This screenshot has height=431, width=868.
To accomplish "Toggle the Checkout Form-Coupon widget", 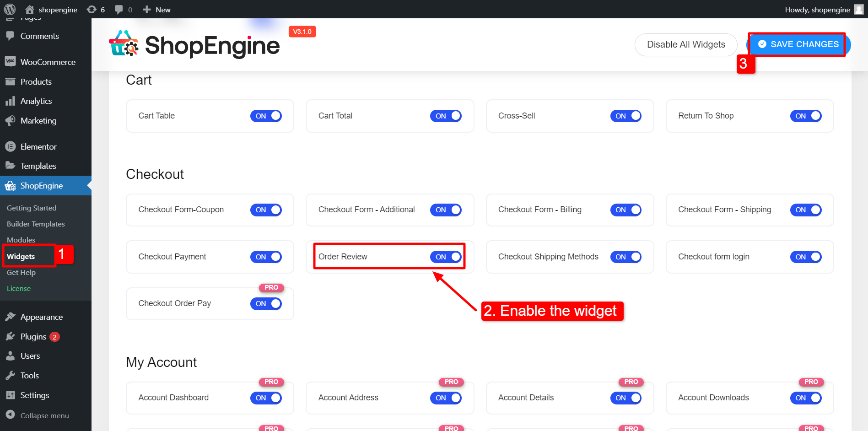I will click(266, 210).
